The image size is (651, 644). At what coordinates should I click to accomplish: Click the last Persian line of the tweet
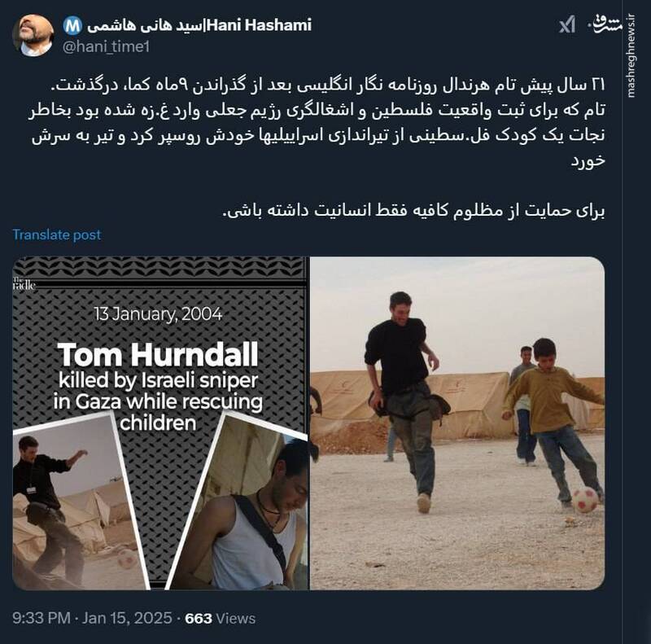point(413,210)
